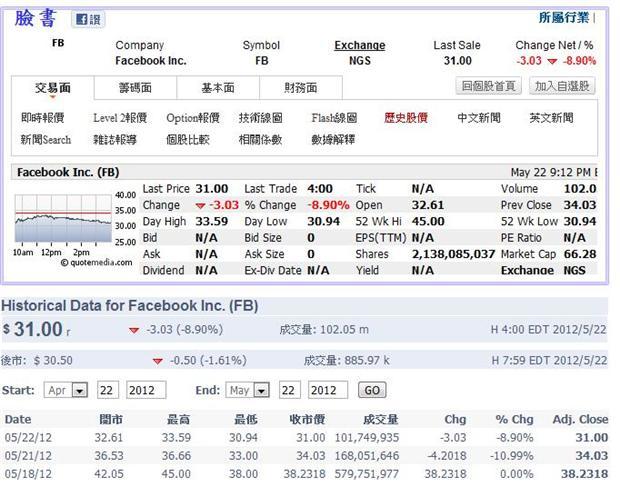
Task: Open Option報價 link
Action: [193, 118]
